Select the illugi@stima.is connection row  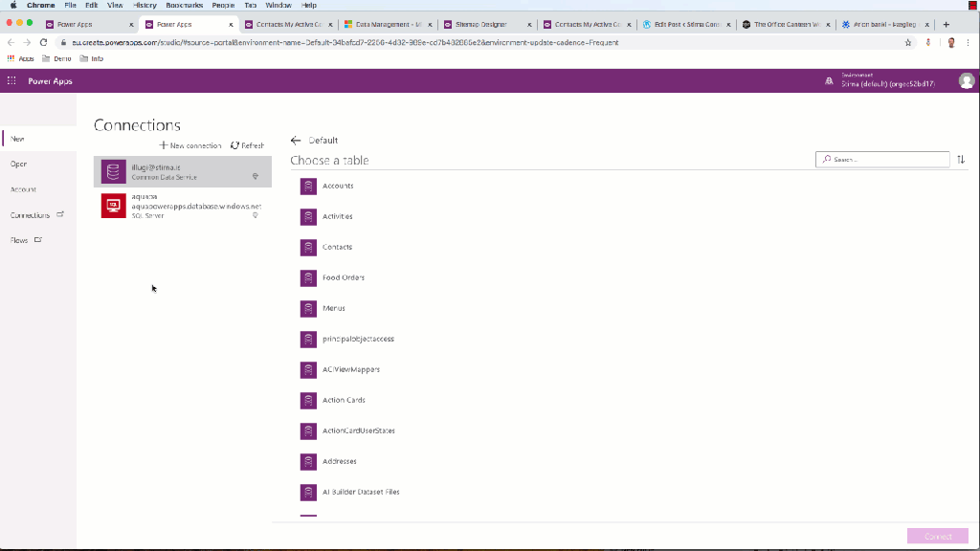pos(182,170)
